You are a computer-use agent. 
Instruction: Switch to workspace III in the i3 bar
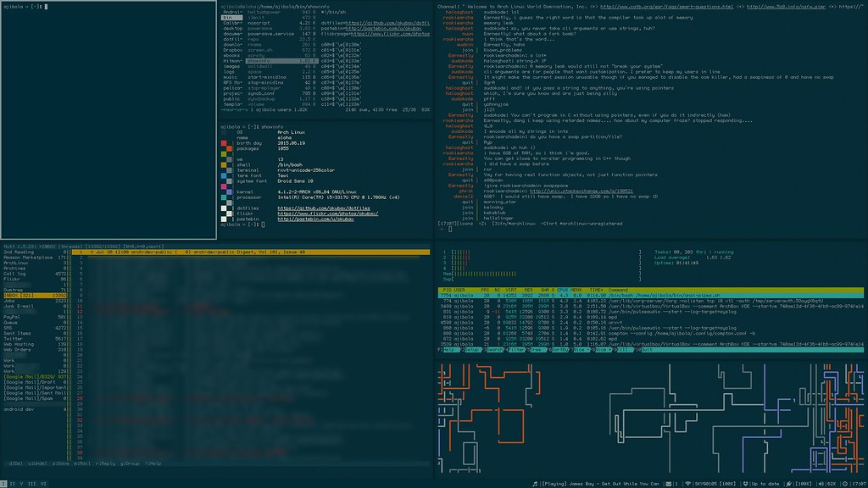[31, 484]
